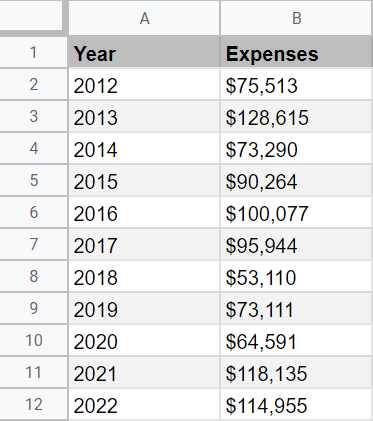Select row 3 header
The height and width of the screenshot is (421, 373).
click(x=33, y=116)
